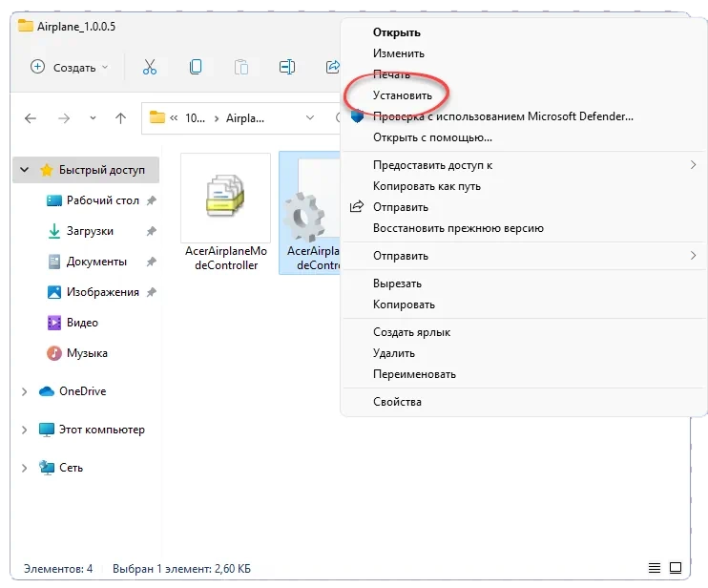Open Загрузки folder in sidebar
708x588 pixels.
[90, 231]
